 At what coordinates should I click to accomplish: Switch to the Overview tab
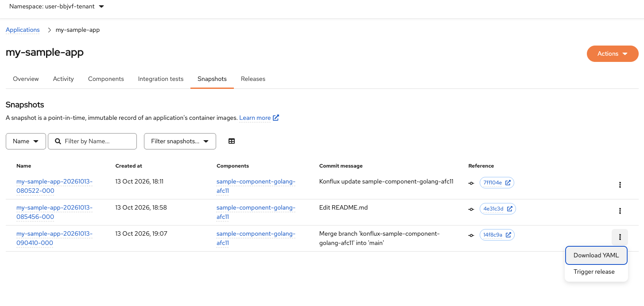pos(26,79)
